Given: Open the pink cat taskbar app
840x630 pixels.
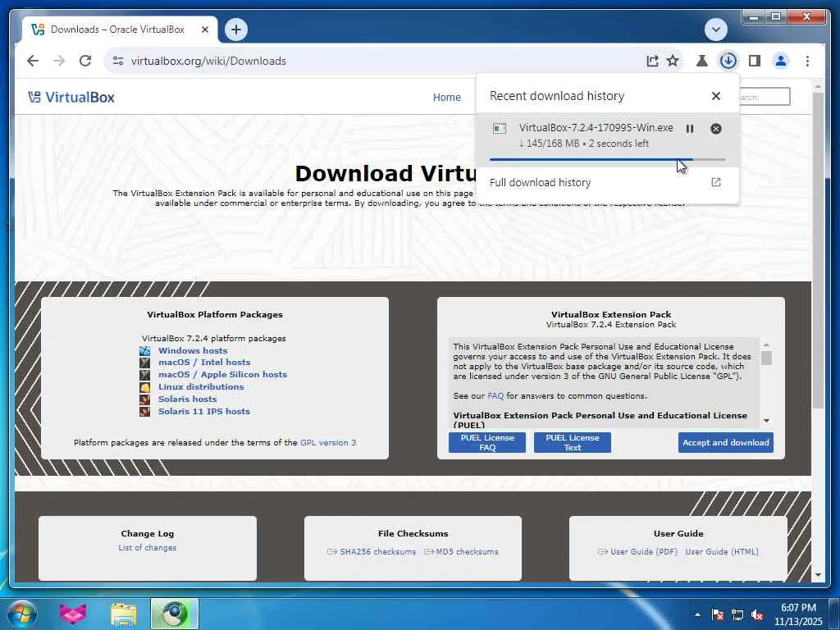Looking at the screenshot, I should click(x=73, y=614).
